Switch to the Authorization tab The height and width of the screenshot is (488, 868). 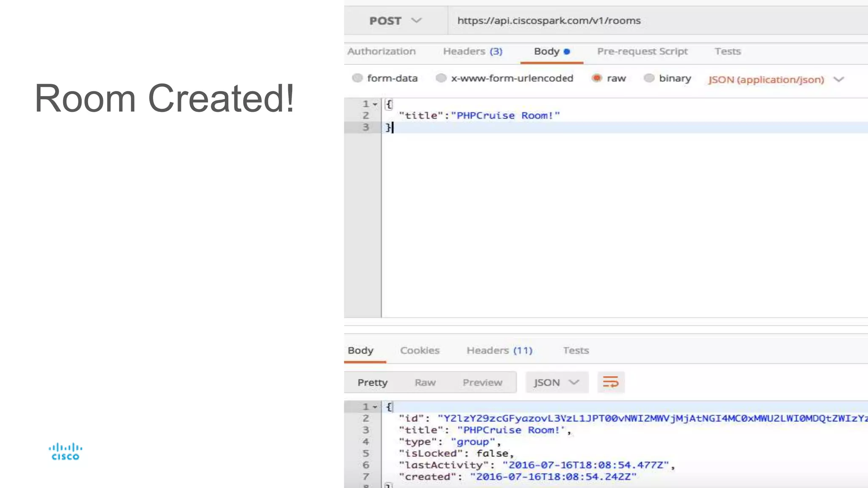(x=381, y=51)
